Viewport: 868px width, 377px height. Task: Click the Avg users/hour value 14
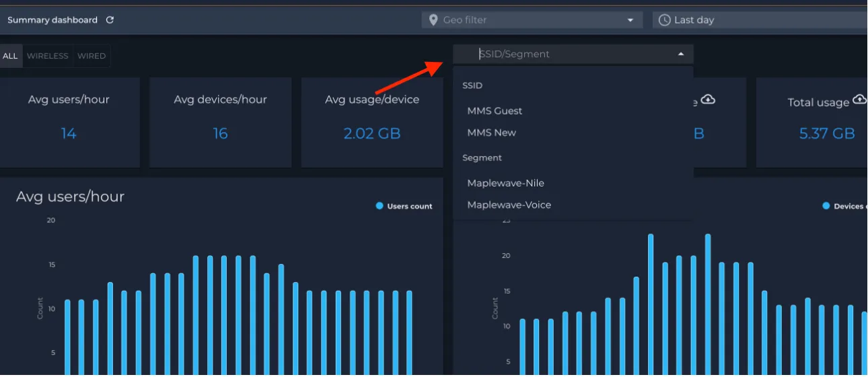(x=69, y=133)
